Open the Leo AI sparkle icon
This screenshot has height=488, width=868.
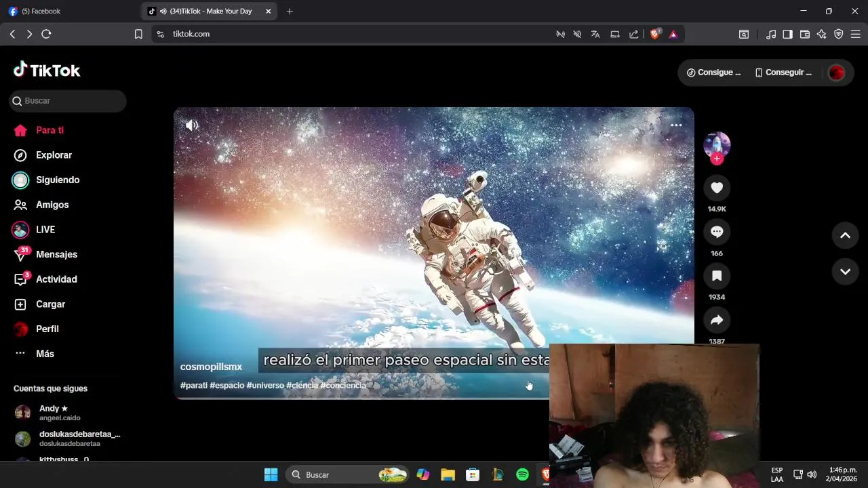tap(822, 34)
